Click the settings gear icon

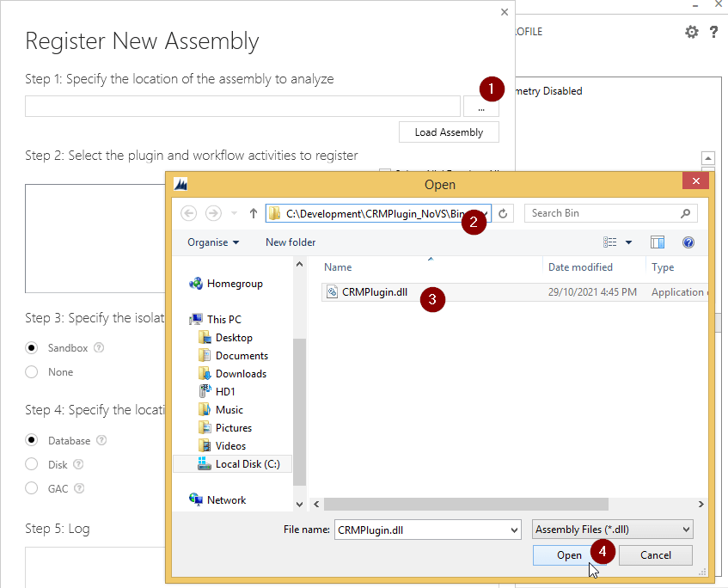click(x=691, y=32)
